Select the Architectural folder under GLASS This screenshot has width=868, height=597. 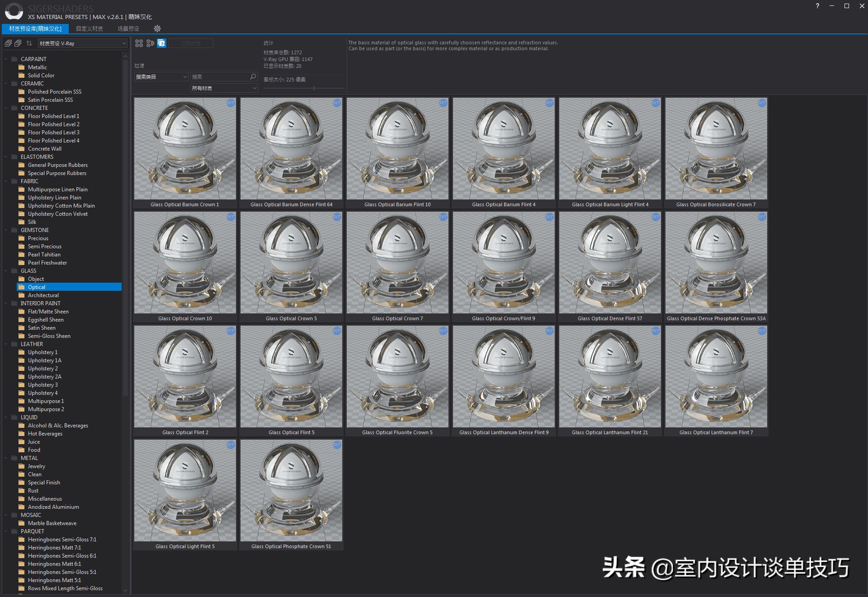[43, 295]
